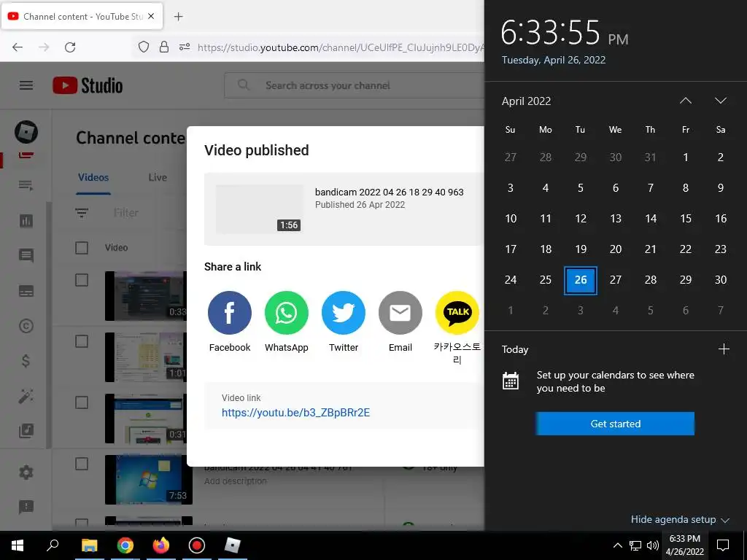Check the box for the 0:33 video
The width and height of the screenshot is (747, 560).
click(x=82, y=280)
